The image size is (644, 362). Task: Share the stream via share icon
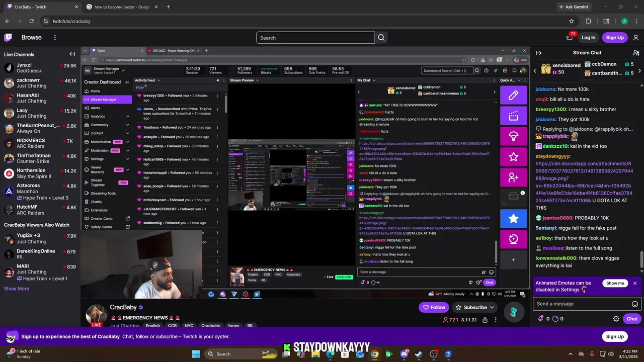(485, 320)
